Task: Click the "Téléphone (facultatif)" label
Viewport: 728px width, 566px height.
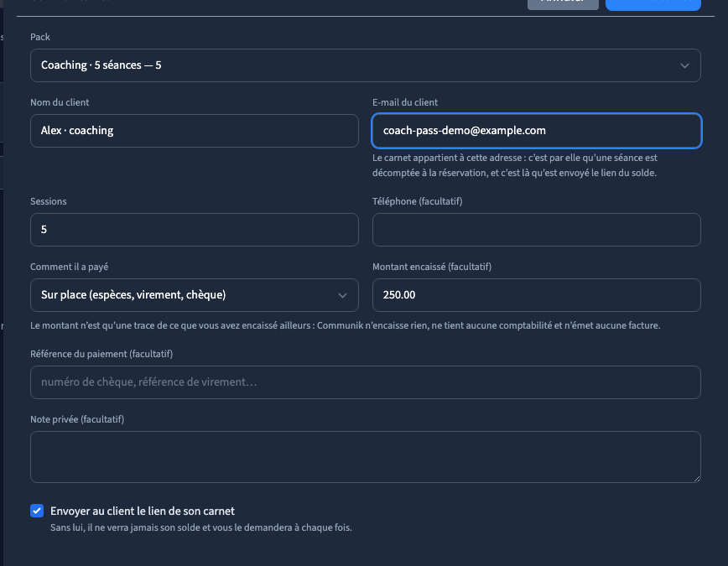Action: [418, 201]
